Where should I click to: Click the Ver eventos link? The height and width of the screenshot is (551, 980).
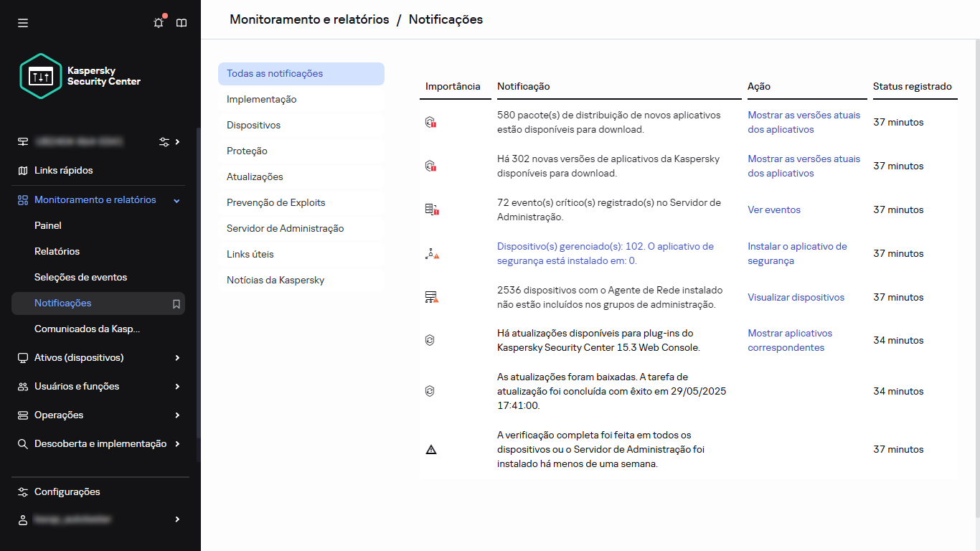point(773,209)
